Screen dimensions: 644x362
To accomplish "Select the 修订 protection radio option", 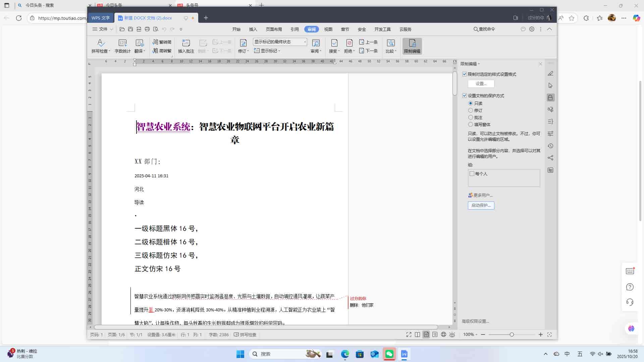I will coord(471,110).
